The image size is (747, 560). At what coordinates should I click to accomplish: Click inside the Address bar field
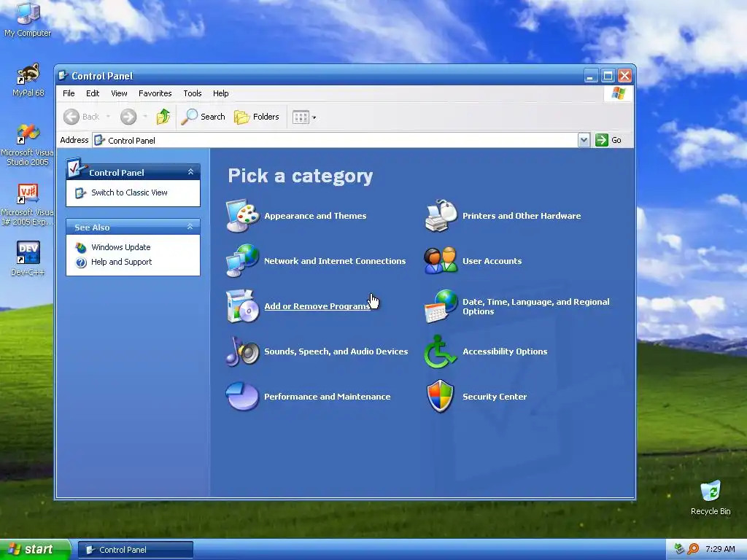coord(336,141)
